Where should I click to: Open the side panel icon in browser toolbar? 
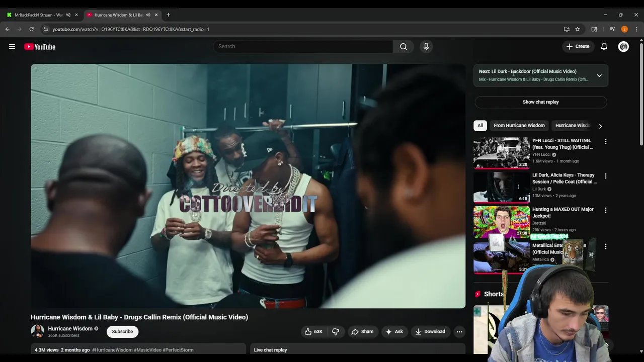[x=594, y=29]
